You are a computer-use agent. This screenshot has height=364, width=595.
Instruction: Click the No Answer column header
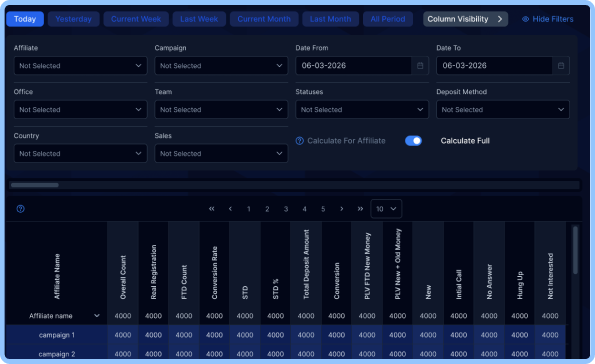click(489, 282)
